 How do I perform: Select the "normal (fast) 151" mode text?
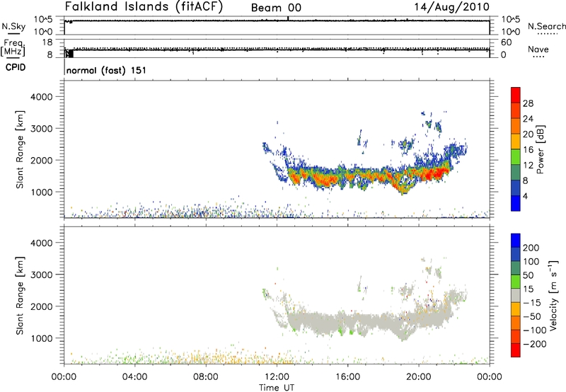(x=107, y=70)
